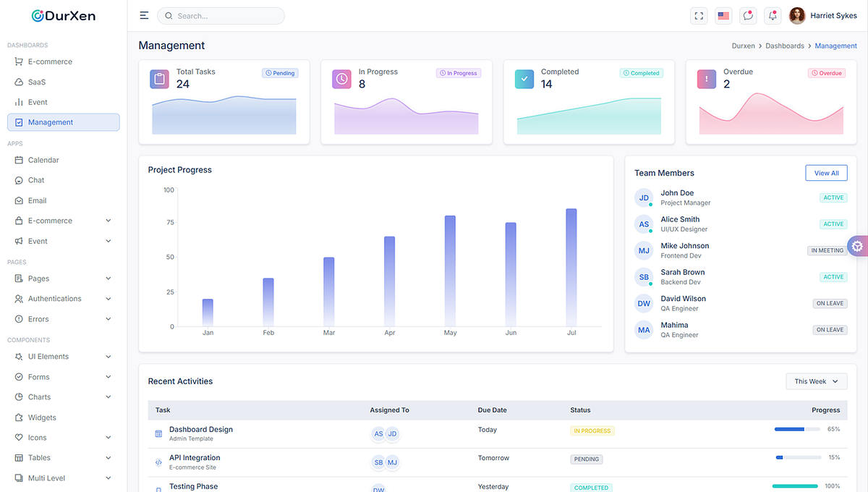Click the search field in the header

click(221, 15)
